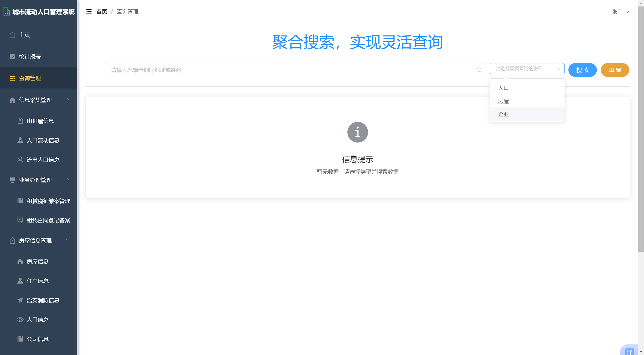Click the chart icon beside 统计报表
The width and height of the screenshot is (644, 355).
pos(12,57)
